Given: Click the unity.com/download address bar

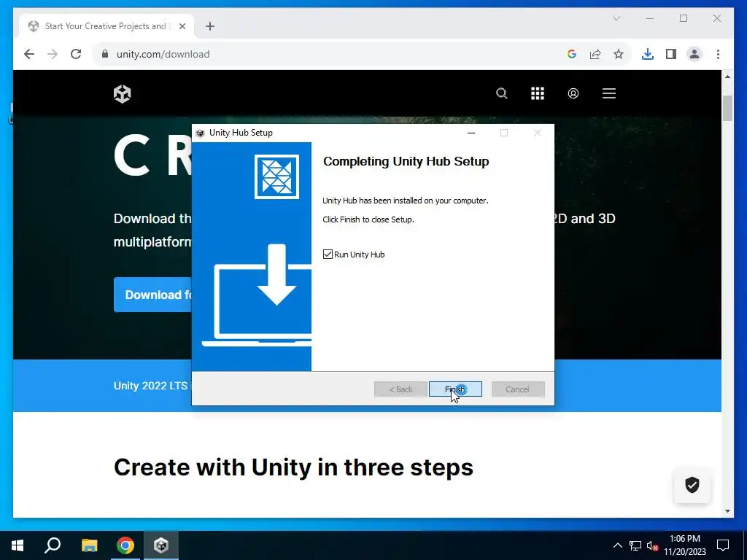Looking at the screenshot, I should [163, 54].
